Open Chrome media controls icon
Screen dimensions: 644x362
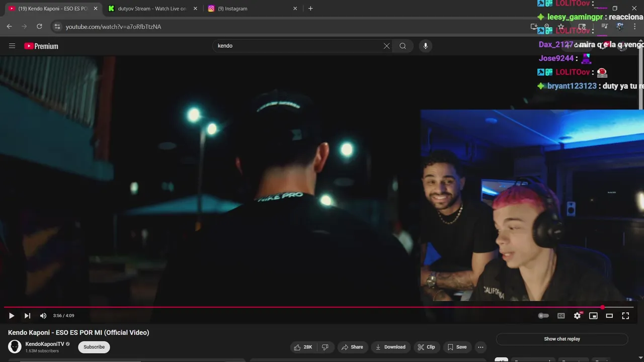[605, 27]
